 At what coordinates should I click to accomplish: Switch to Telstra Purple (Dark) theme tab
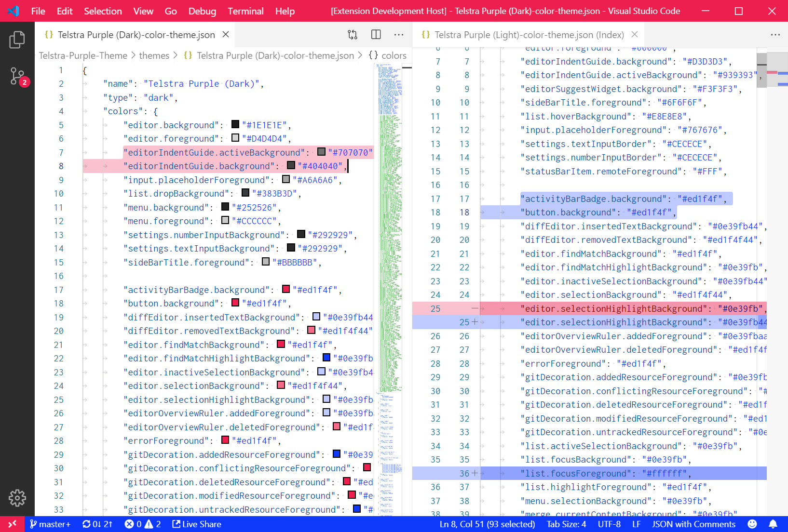[136, 35]
